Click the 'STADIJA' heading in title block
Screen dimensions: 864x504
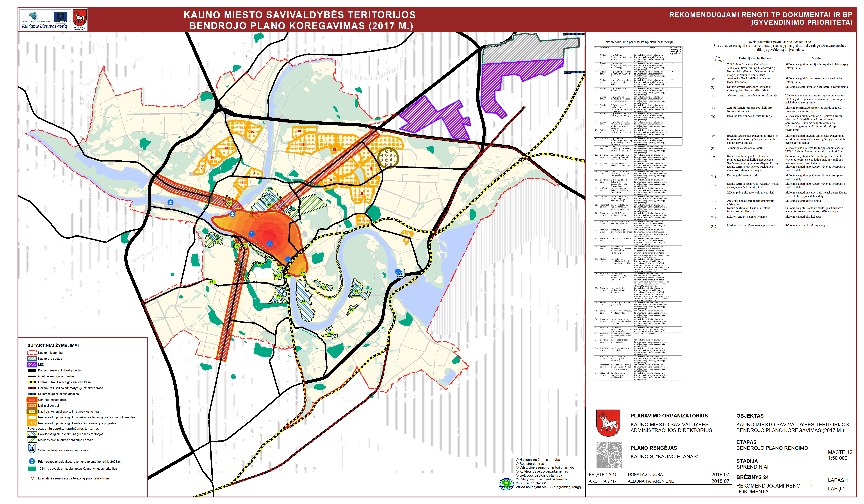(x=747, y=461)
